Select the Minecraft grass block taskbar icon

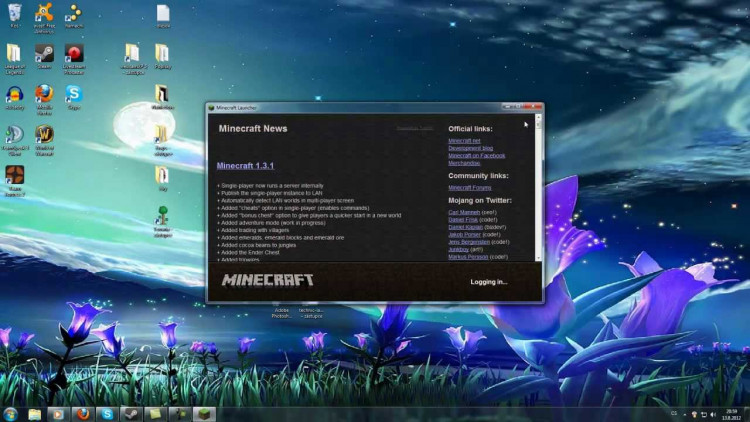[x=204, y=414]
